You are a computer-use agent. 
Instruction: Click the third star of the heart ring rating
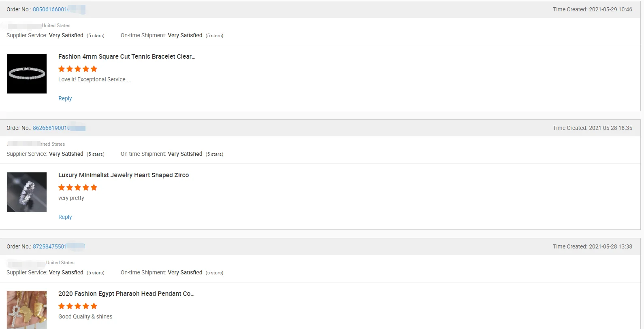[x=78, y=187]
